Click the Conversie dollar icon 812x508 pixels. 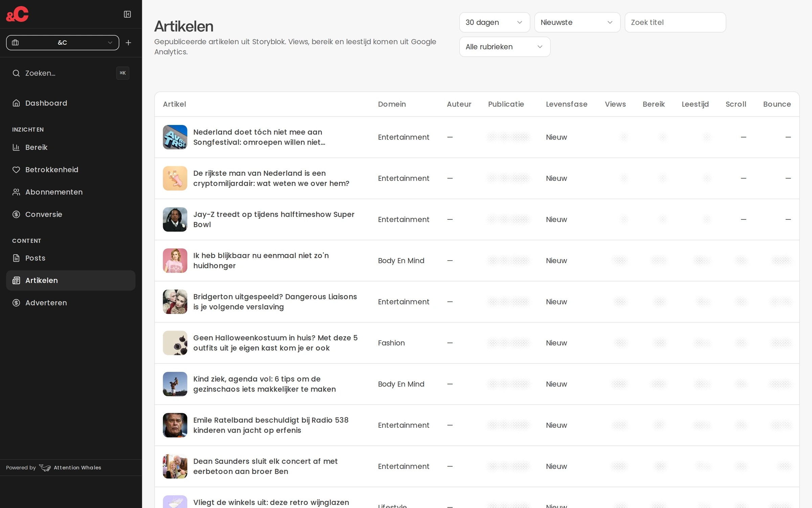[x=16, y=214]
